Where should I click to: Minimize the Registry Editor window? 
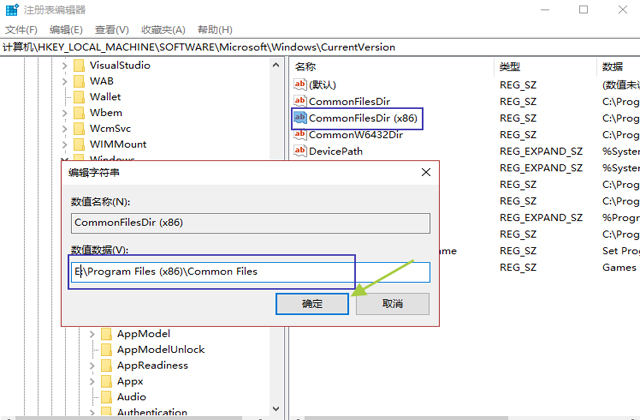(x=545, y=9)
